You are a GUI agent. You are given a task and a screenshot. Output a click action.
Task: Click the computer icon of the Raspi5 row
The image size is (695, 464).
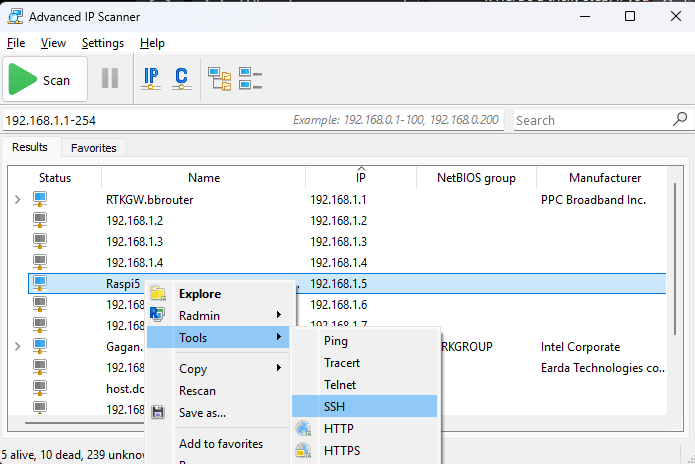tap(40, 283)
